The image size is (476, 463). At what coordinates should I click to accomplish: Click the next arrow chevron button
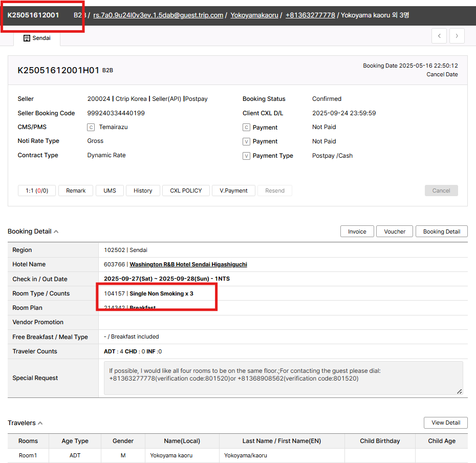pos(457,36)
